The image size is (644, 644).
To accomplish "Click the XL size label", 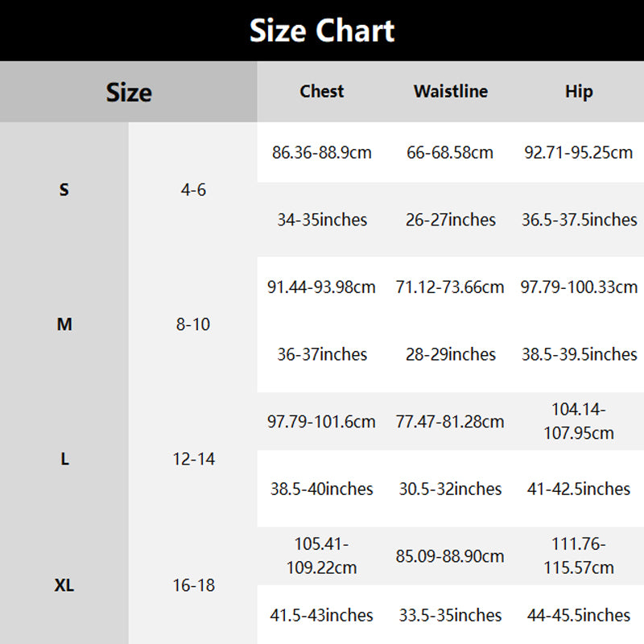I will [x=64, y=585].
